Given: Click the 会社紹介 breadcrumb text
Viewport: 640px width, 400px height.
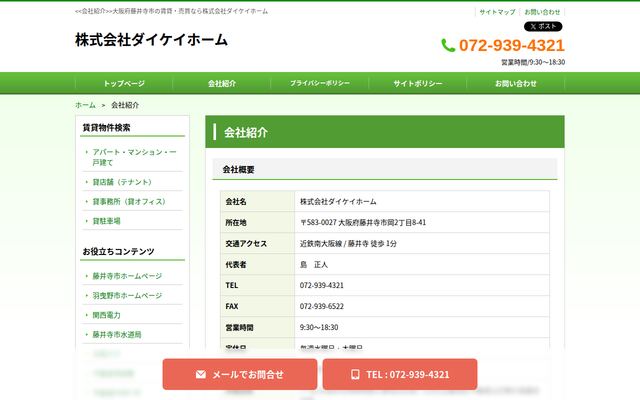Looking at the screenshot, I should click(125, 105).
